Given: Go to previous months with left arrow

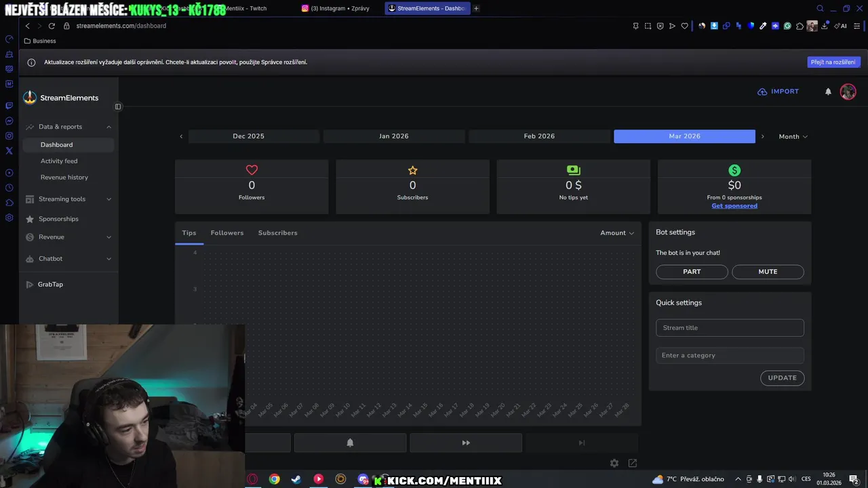Looking at the screenshot, I should (181, 136).
